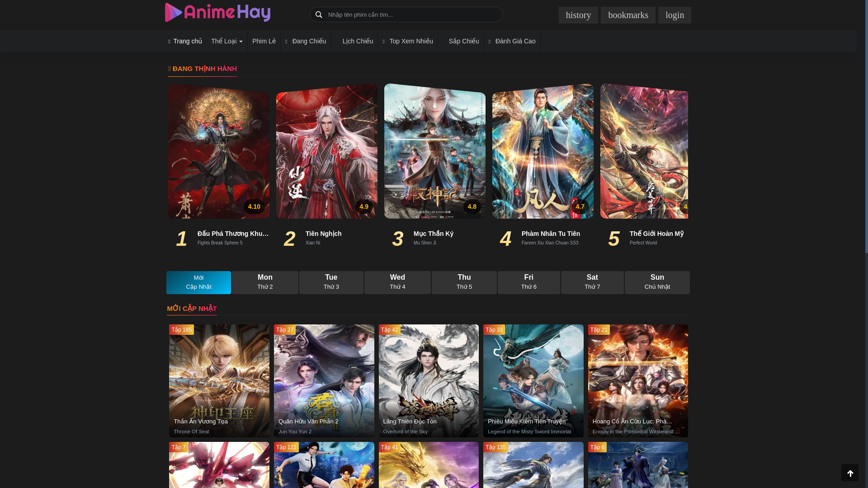Open the Lịch Chiếu schedule menu
The image size is (868, 488).
pyautogui.click(x=354, y=41)
